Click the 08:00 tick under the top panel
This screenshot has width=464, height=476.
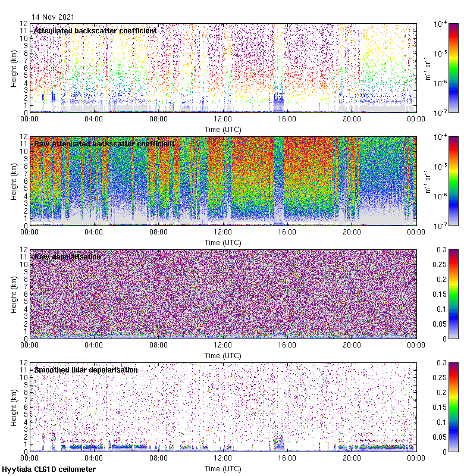pos(159,118)
